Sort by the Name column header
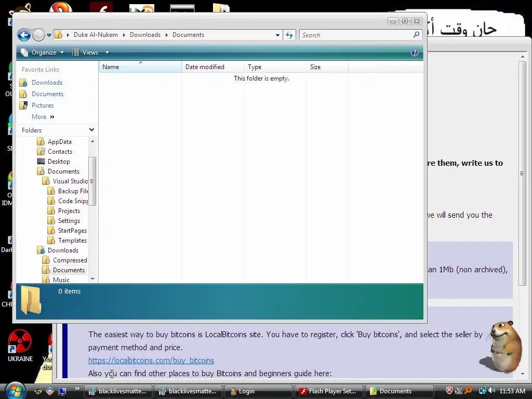The width and height of the screenshot is (532, 399). click(140, 67)
